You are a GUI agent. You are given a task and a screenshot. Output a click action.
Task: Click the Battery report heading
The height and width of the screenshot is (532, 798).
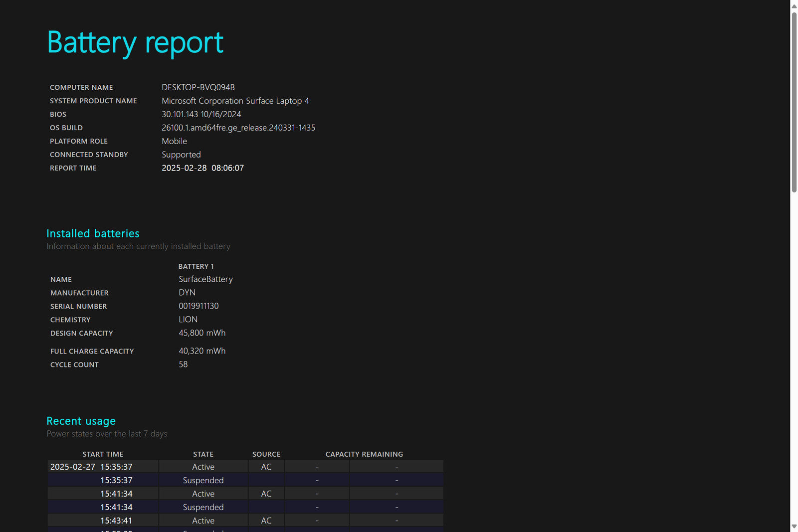[x=135, y=43]
